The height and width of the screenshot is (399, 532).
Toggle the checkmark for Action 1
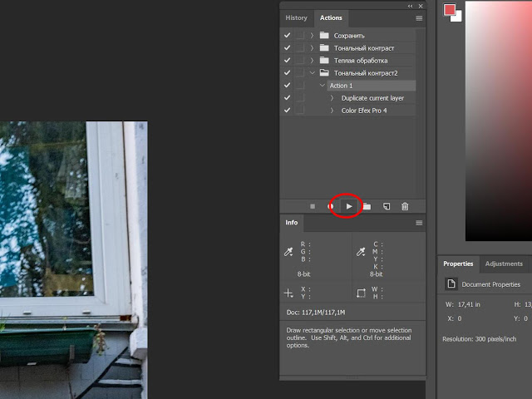point(287,85)
